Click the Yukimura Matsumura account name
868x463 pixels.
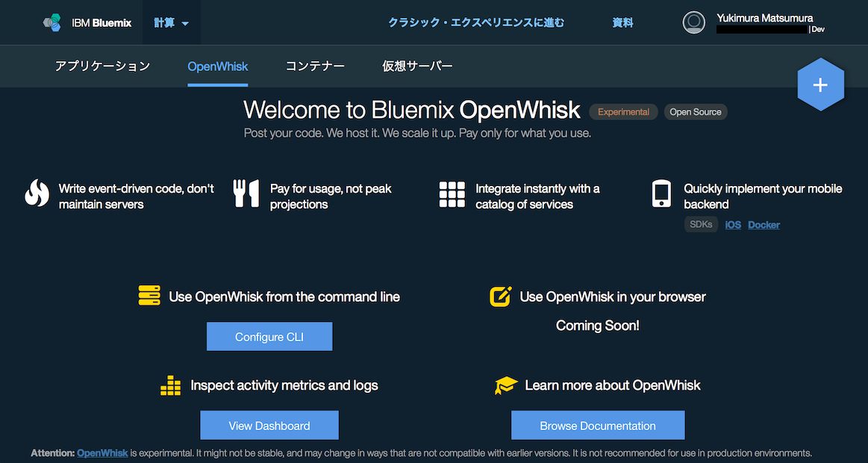[764, 18]
